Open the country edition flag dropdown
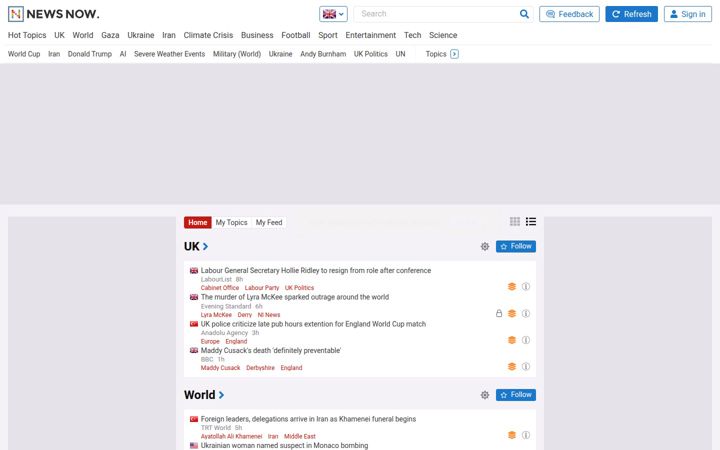Screen dimensions: 720x450 point(333,14)
